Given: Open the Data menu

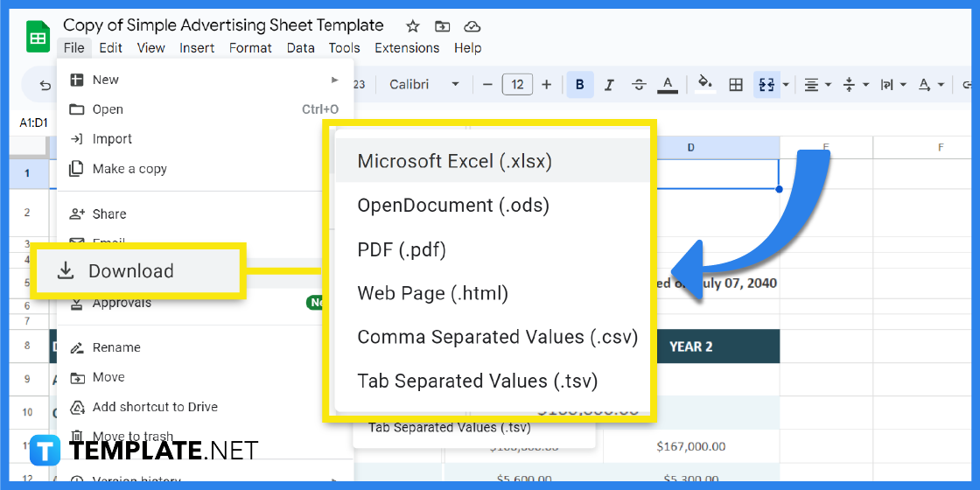Looking at the screenshot, I should pos(301,47).
